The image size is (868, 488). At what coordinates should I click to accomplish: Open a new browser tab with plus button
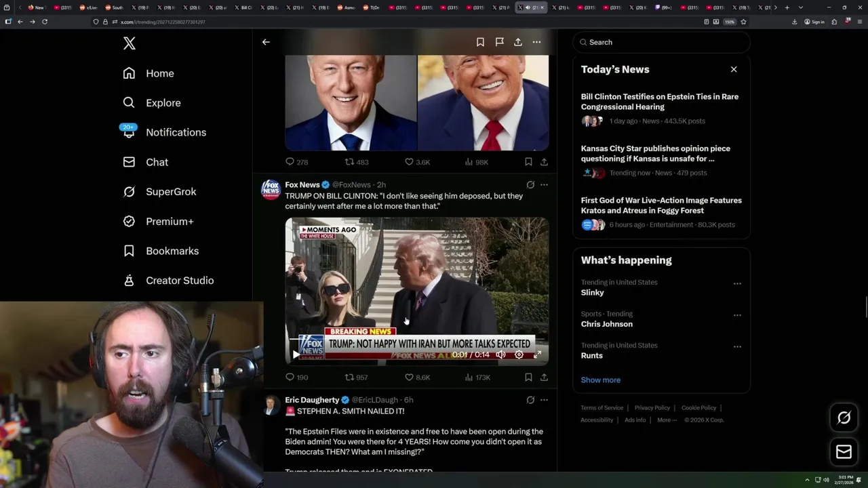(787, 7)
